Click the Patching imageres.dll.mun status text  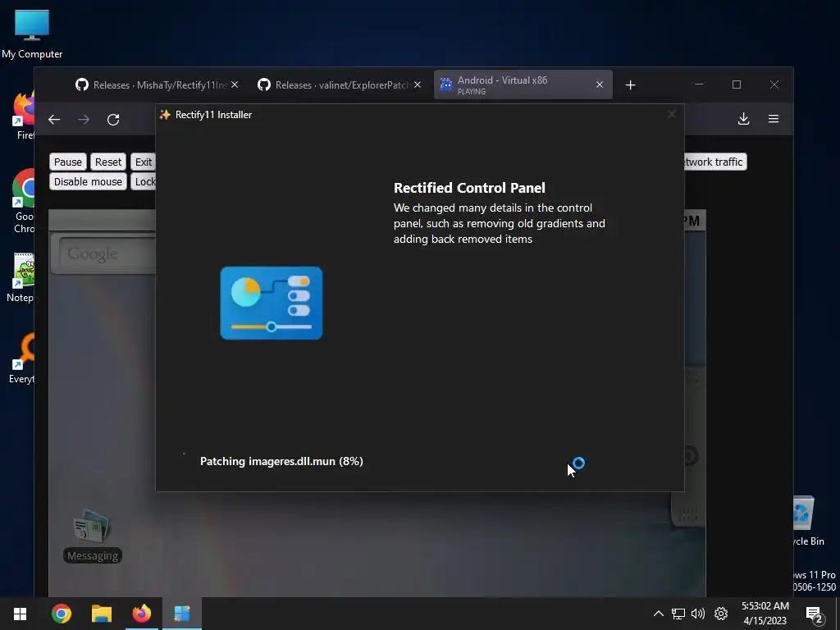pyautogui.click(x=281, y=461)
